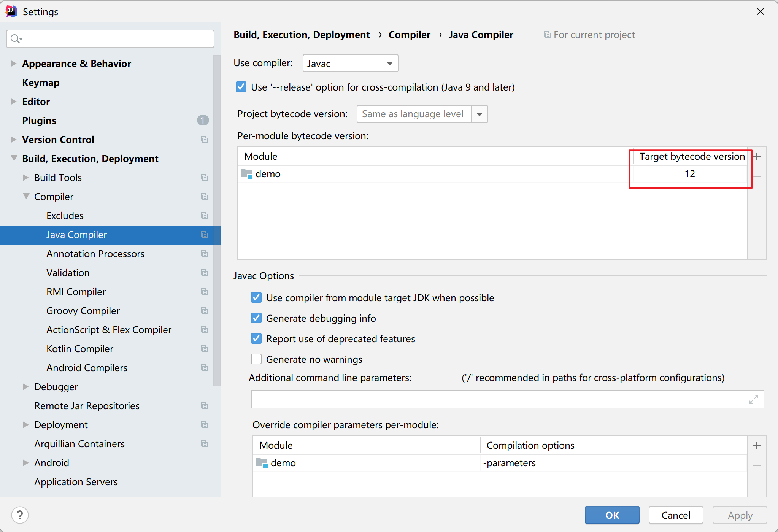Click the Cancel button
The image size is (778, 532).
point(676,515)
